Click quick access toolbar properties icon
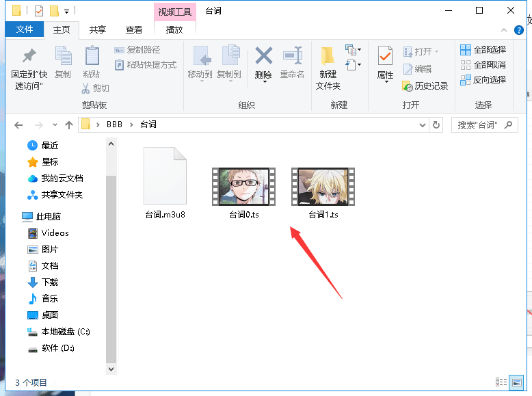Screen dimensions: 532x396 pyautogui.click(x=39, y=11)
